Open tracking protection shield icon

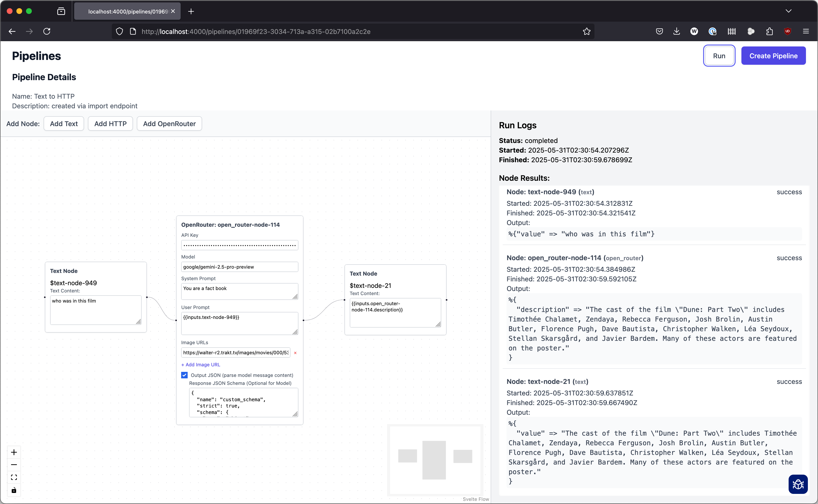point(119,31)
